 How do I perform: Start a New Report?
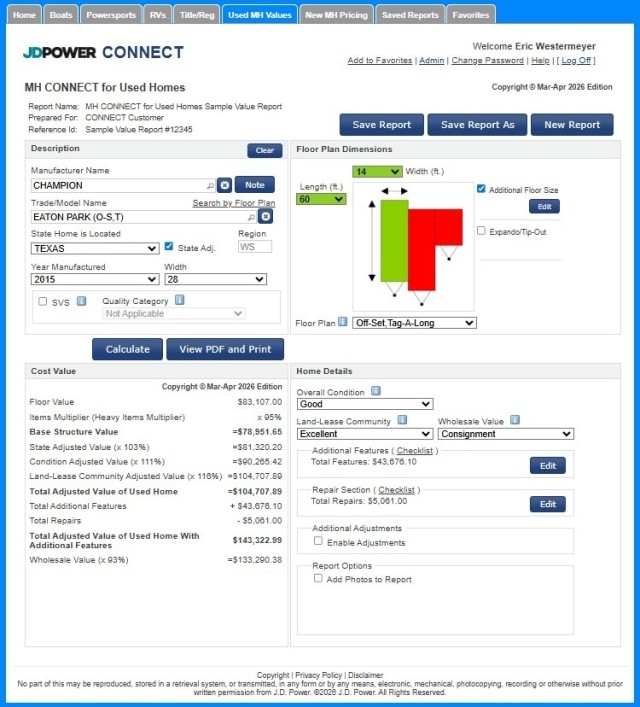click(572, 124)
